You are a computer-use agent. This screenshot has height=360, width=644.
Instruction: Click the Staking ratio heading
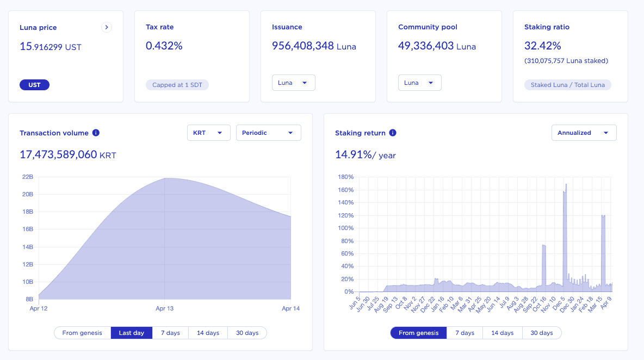click(547, 27)
